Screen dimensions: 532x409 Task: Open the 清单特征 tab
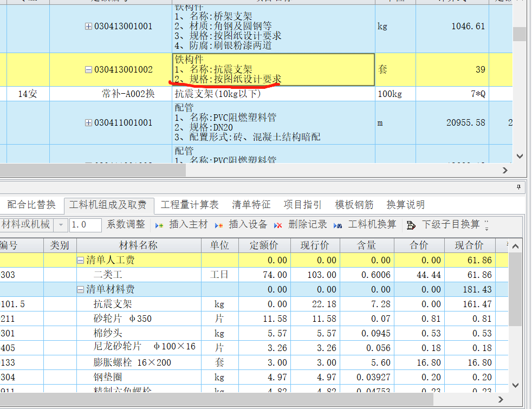pyautogui.click(x=251, y=205)
